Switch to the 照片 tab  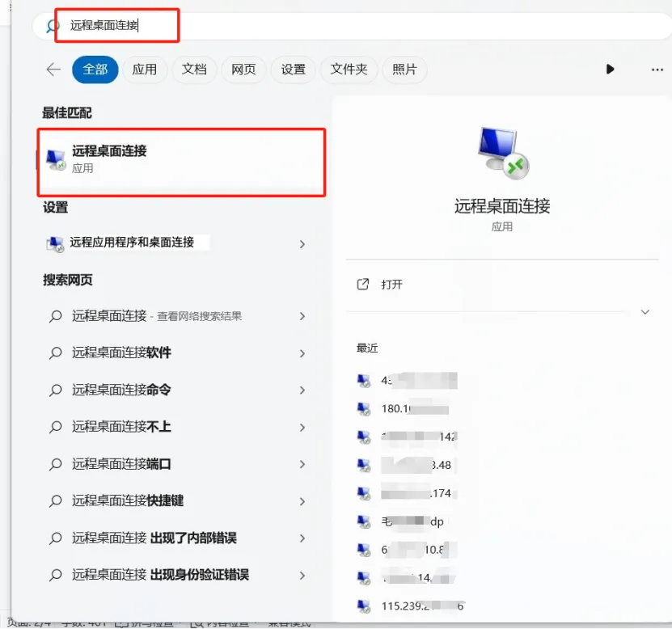click(x=404, y=70)
